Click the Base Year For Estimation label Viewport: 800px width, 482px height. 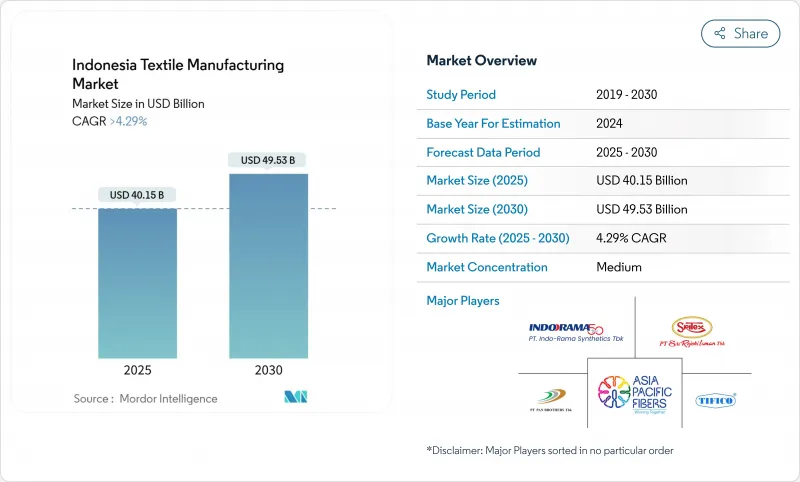click(x=493, y=124)
